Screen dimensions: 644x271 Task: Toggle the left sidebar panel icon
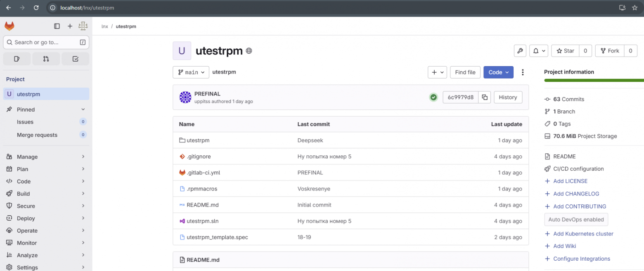tap(57, 26)
